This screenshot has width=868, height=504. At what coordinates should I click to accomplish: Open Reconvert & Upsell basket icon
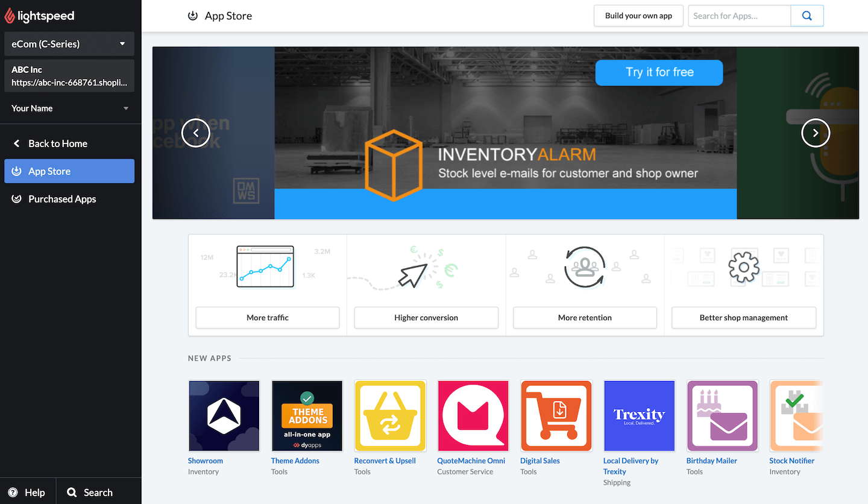[x=390, y=416]
